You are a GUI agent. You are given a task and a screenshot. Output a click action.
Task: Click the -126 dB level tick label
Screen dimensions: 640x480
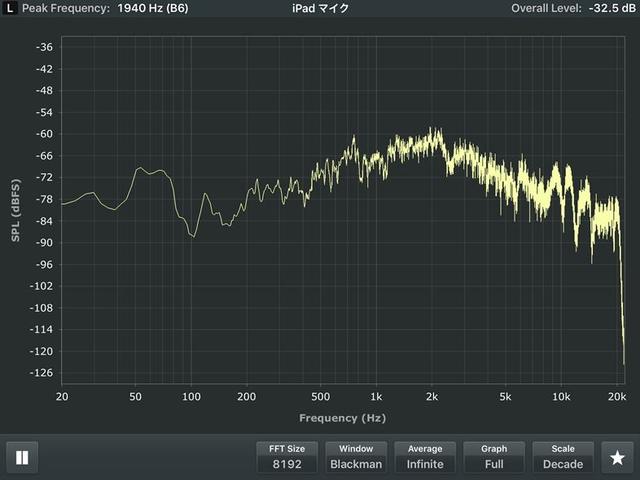tap(42, 373)
